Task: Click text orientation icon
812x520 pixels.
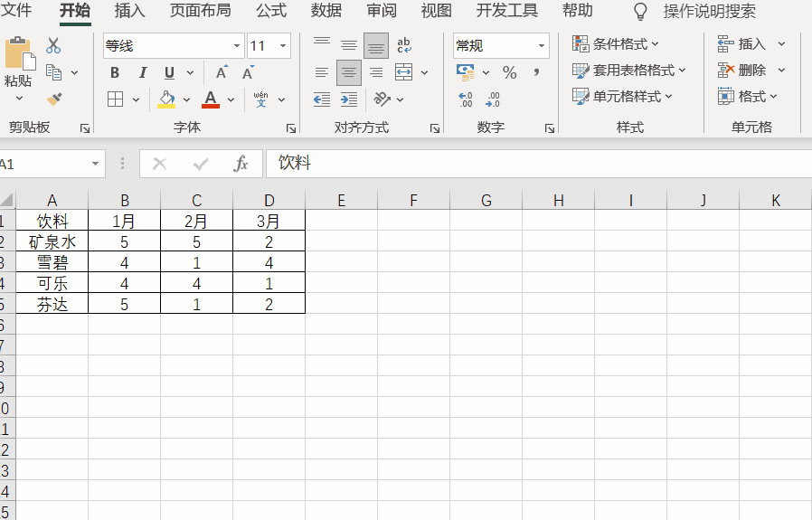Action: tap(382, 99)
